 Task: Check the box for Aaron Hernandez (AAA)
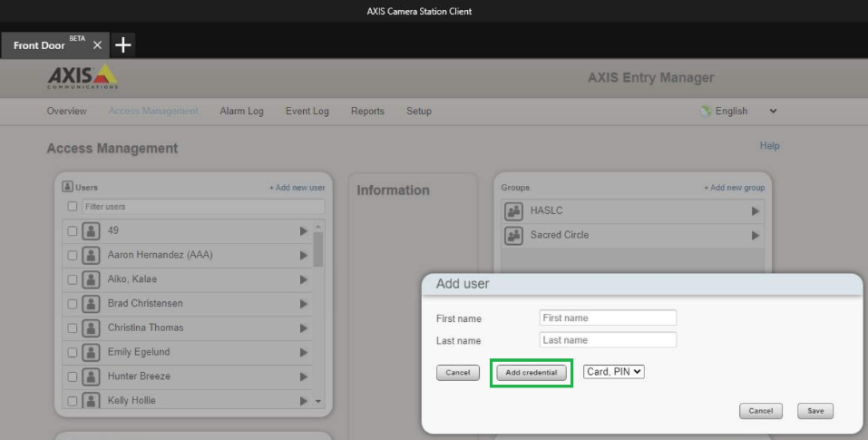[x=72, y=255]
